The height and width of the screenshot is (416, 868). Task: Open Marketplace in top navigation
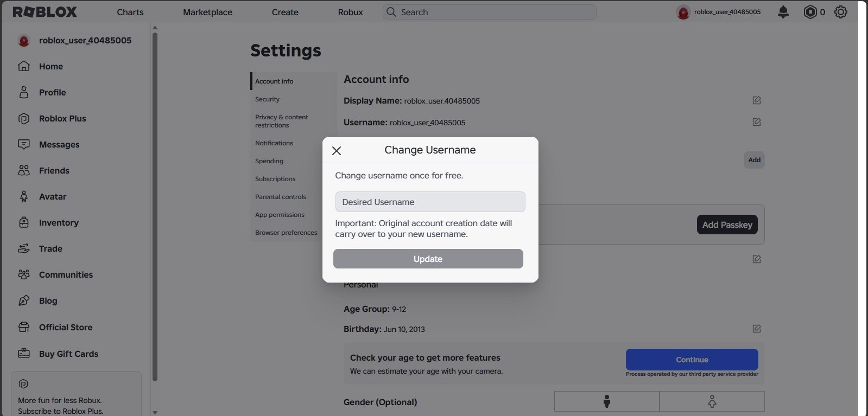[x=207, y=12]
